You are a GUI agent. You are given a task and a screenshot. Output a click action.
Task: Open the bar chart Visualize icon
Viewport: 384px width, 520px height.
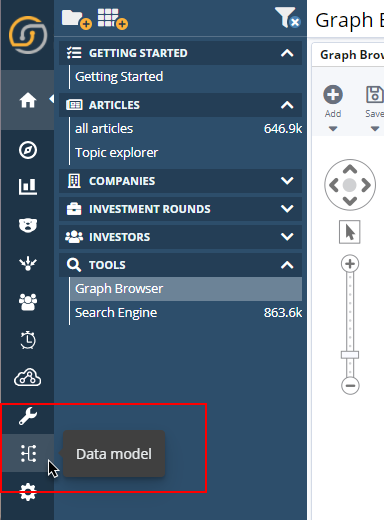coord(28,187)
